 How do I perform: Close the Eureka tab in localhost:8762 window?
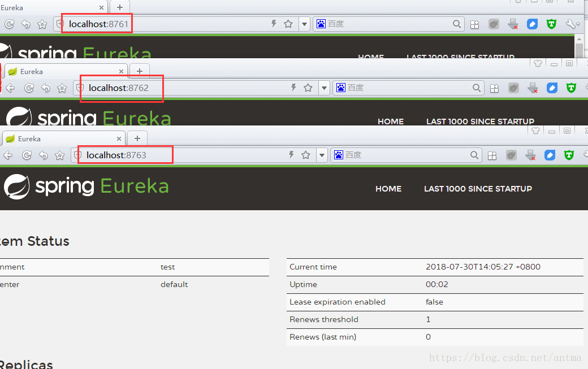(121, 71)
